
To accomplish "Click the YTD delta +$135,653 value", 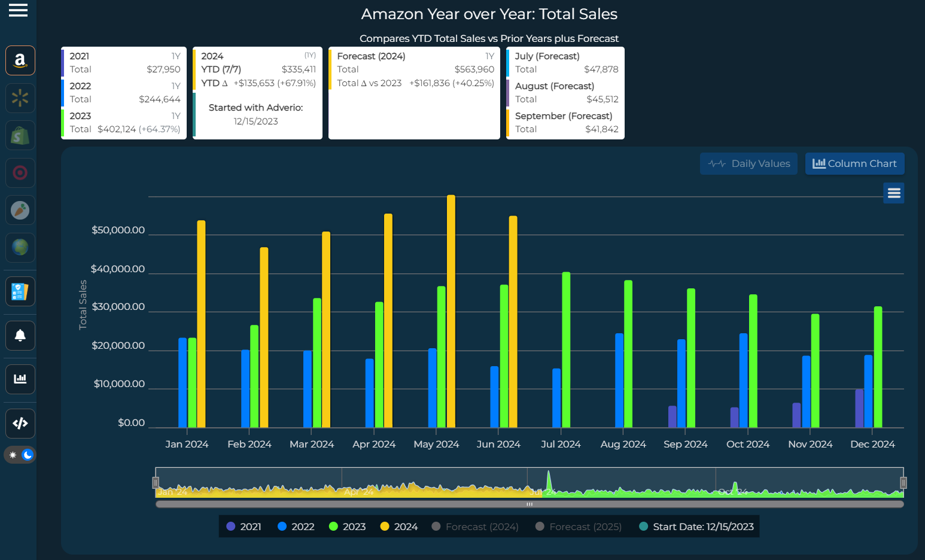I will (254, 83).
